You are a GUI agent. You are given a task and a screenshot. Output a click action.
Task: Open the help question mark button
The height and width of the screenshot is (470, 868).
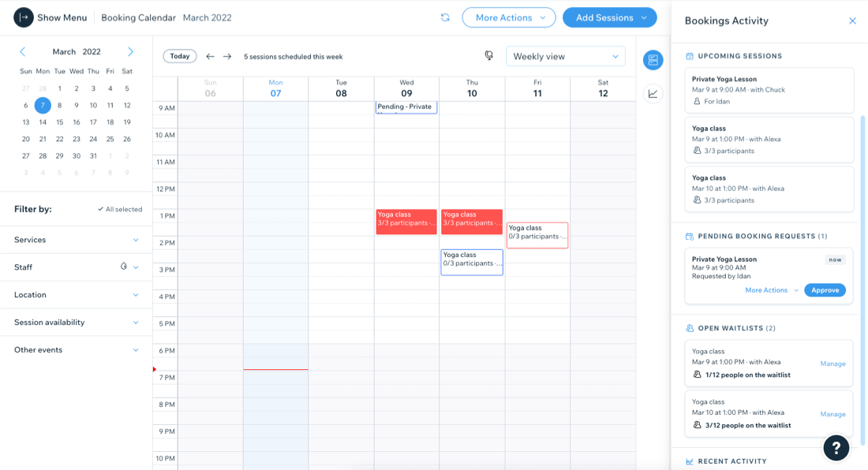point(836,447)
